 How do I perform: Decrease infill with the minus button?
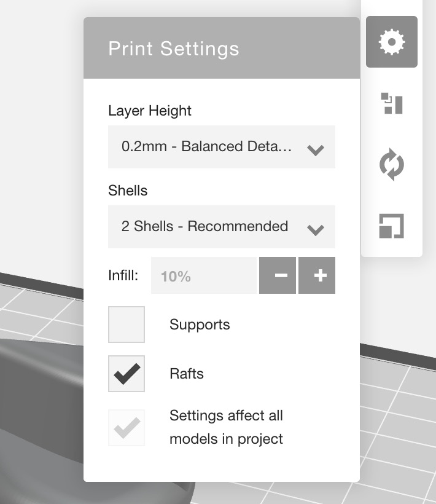(x=278, y=276)
